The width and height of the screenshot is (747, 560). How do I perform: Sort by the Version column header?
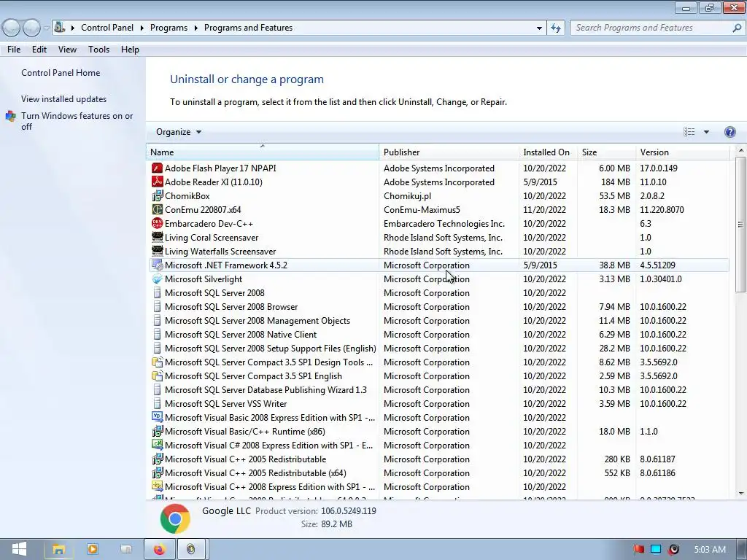(683, 152)
